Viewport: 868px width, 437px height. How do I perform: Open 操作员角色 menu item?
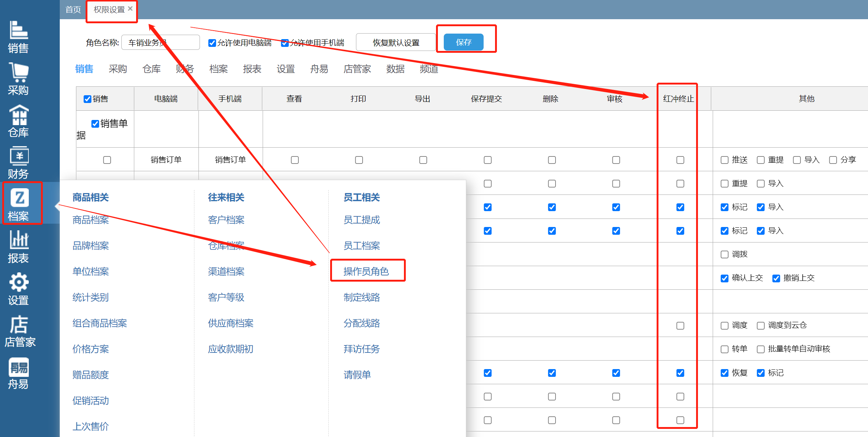[x=366, y=272]
